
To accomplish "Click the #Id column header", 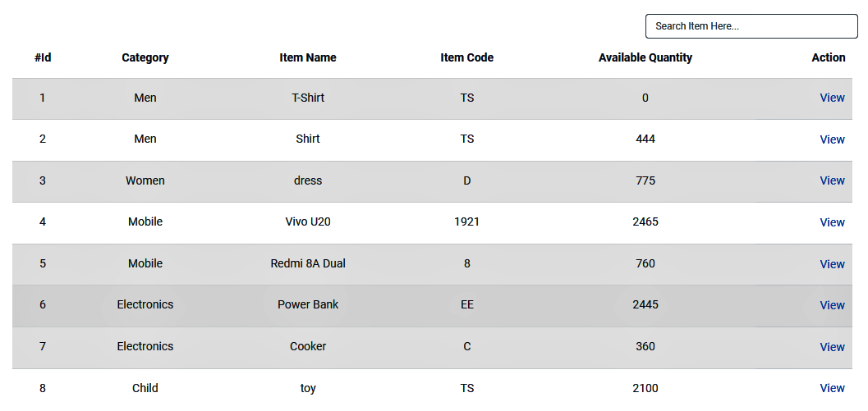I will point(43,57).
